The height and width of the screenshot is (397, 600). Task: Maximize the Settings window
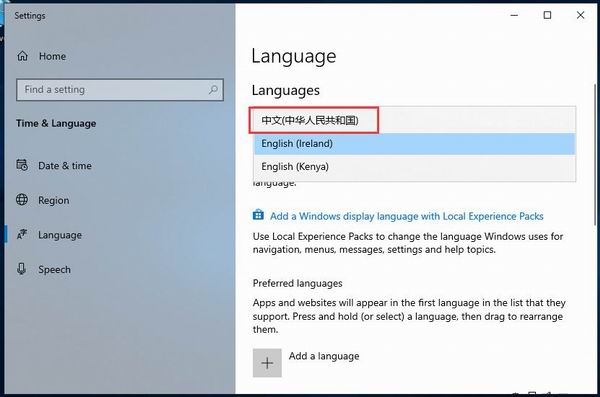[x=548, y=15]
